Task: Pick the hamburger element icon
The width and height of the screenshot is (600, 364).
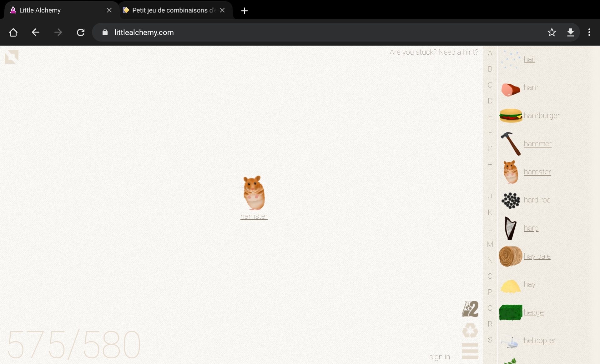Action: 511,116
